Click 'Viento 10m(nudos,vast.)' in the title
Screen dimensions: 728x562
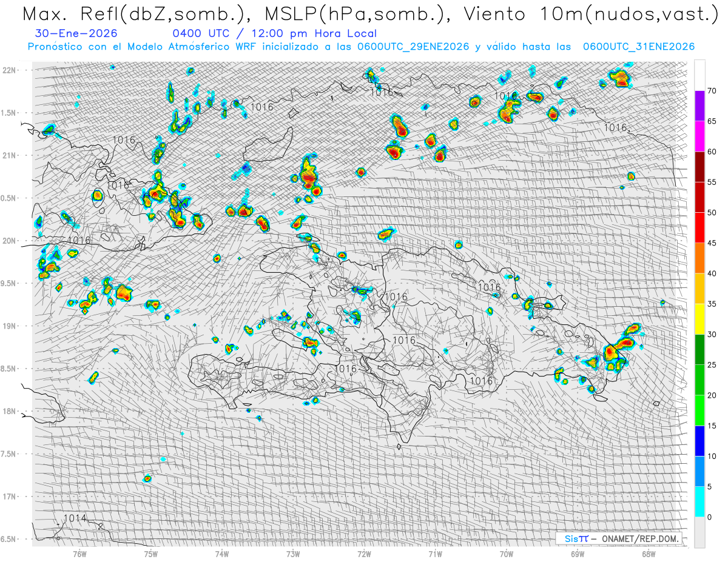[x=590, y=13]
